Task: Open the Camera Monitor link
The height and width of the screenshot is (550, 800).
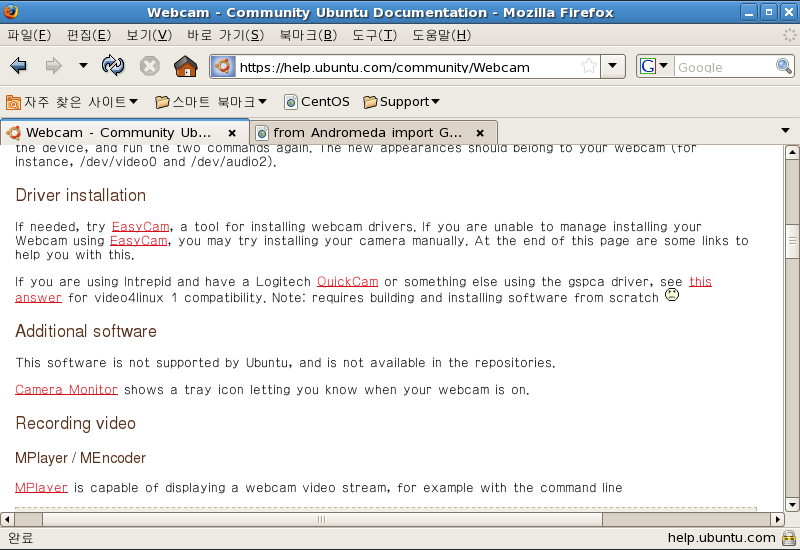Action: [x=66, y=390]
